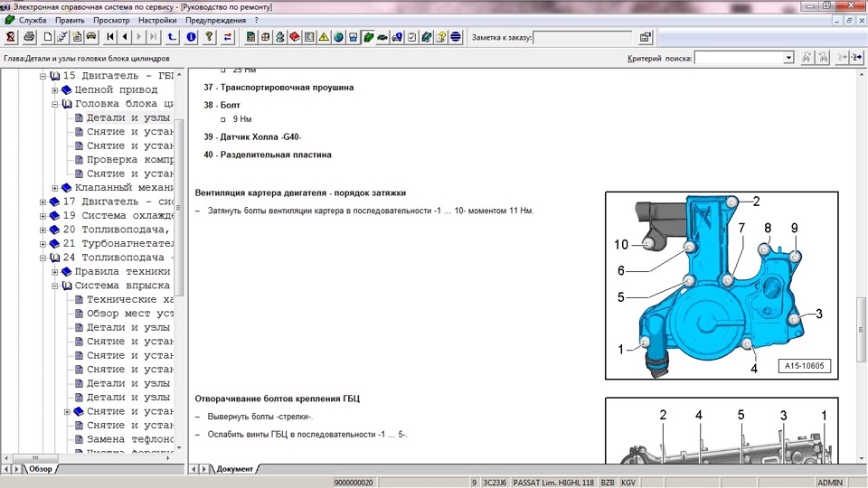Click the 'Критерий поиска' search field

coord(739,58)
